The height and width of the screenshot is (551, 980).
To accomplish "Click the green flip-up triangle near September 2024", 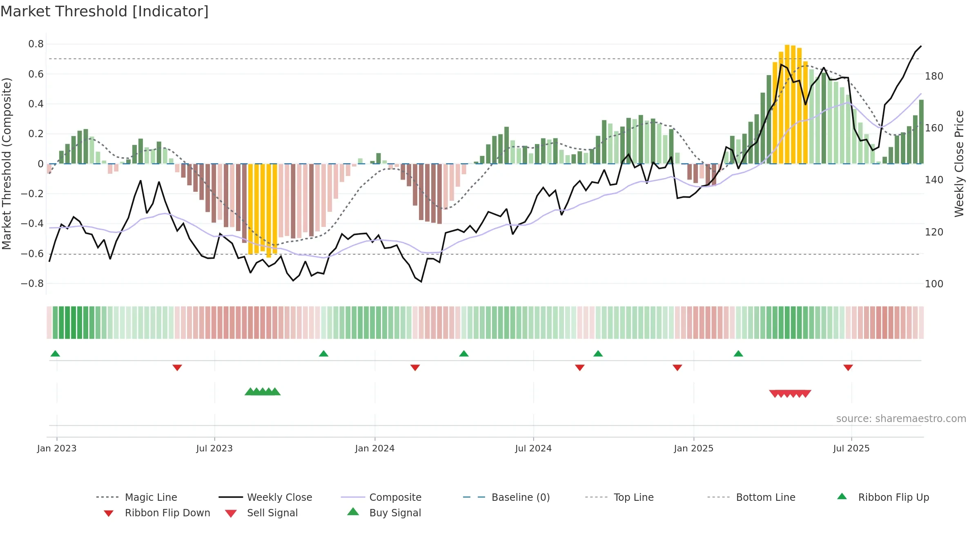I will (598, 353).
